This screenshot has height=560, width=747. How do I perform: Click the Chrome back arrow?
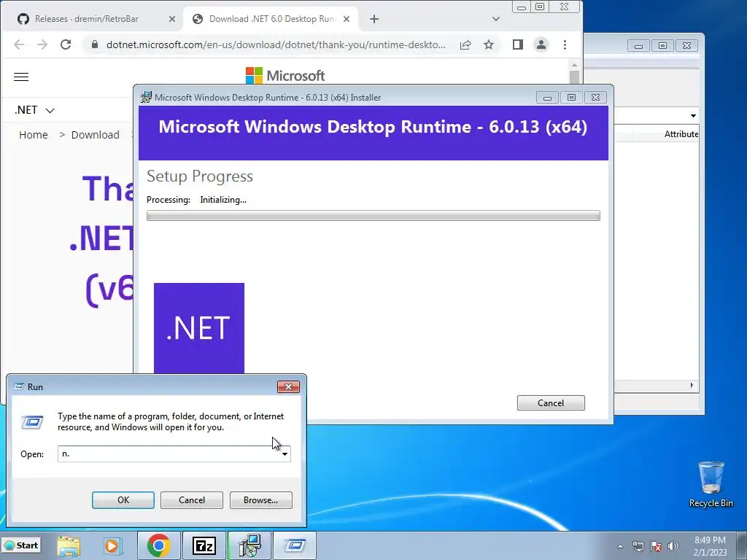[19, 44]
